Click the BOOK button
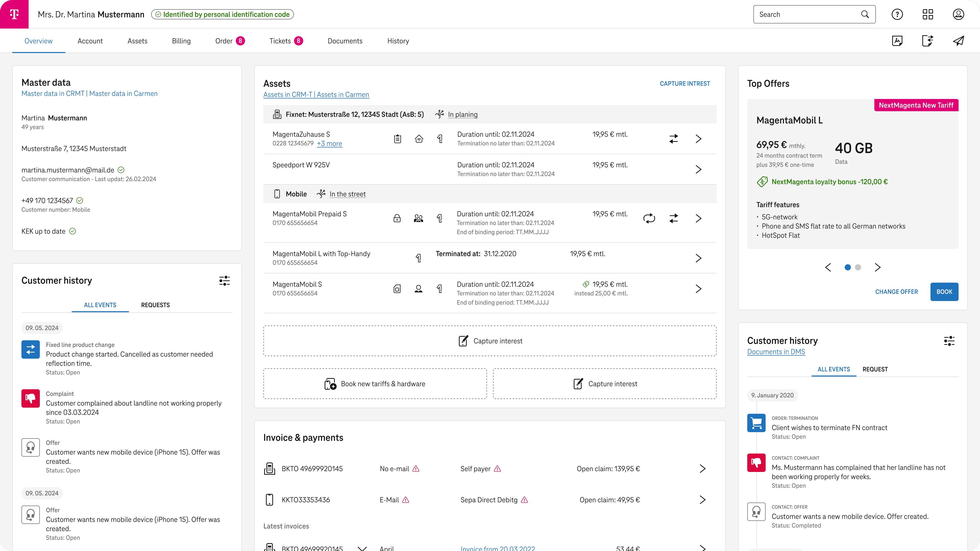 (x=944, y=292)
